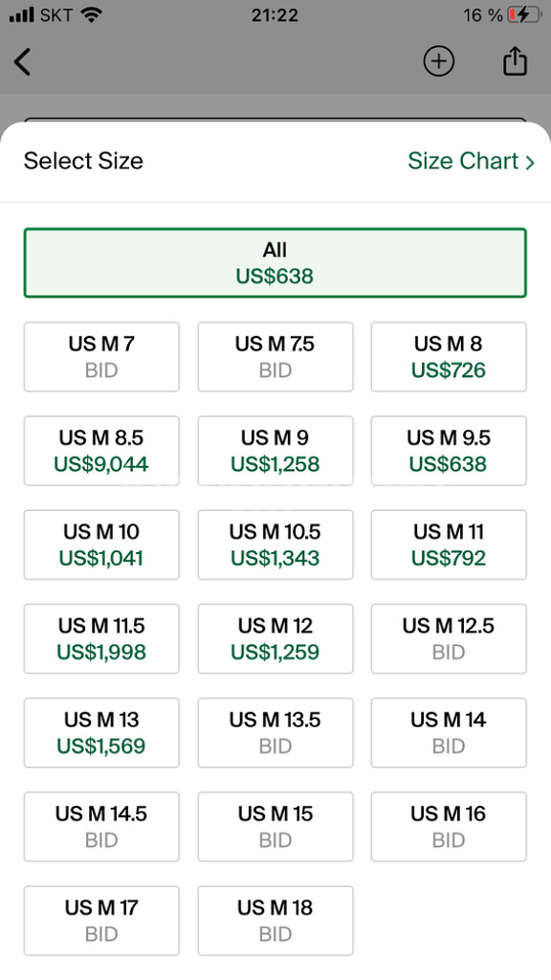
Task: Tap the chevron beside Size Chart
Action: pos(530,162)
